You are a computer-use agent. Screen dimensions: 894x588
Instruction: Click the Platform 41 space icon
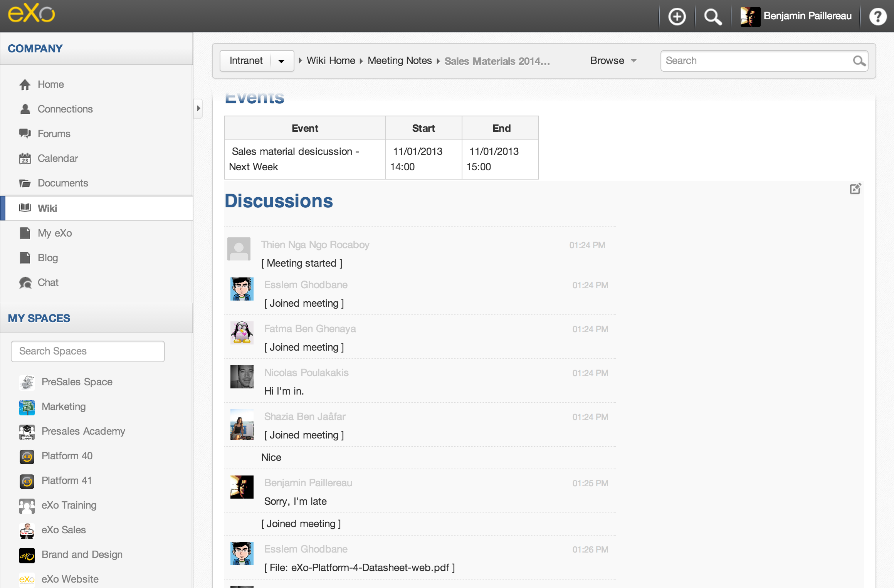(x=27, y=481)
